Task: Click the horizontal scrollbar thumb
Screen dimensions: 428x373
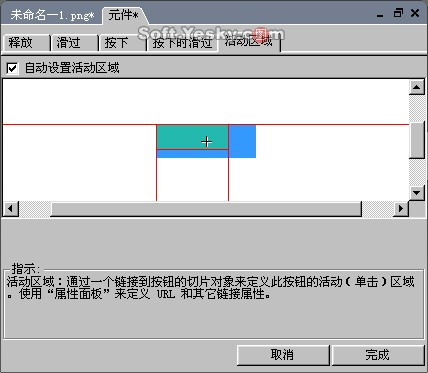Action: 206,209
